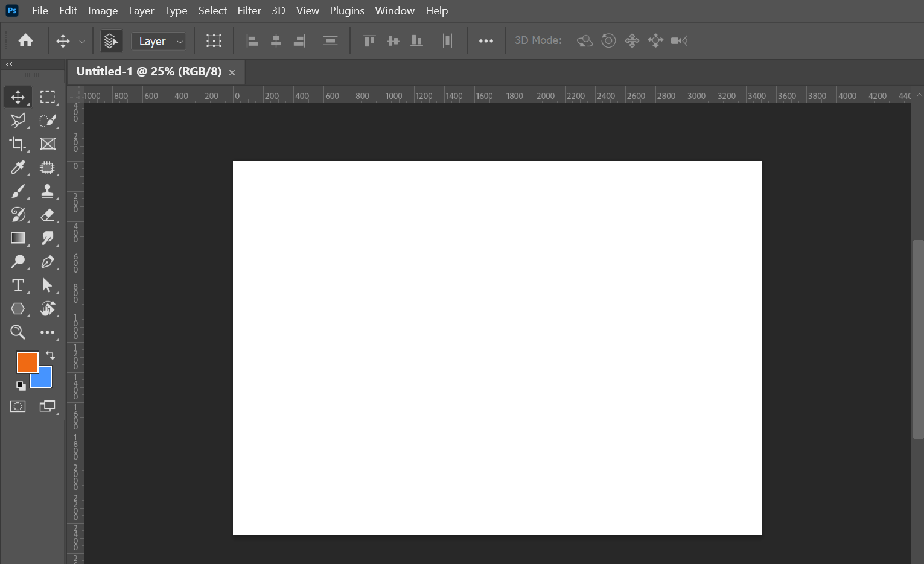
Task: Activate the Eraser tool
Action: (47, 215)
